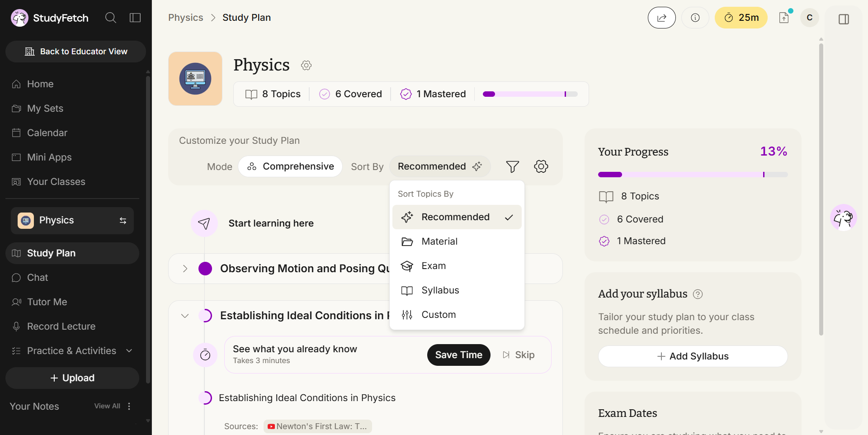Image resolution: width=868 pixels, height=435 pixels.
Task: Click View All notes link
Action: click(107, 406)
